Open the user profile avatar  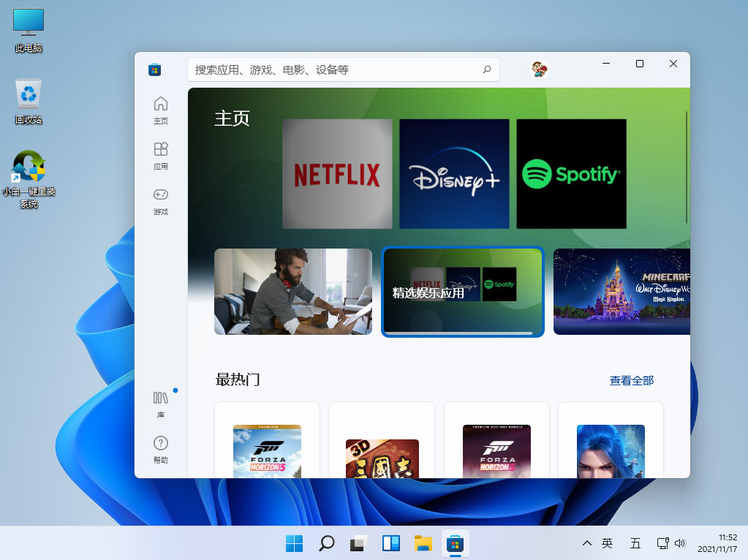point(540,69)
